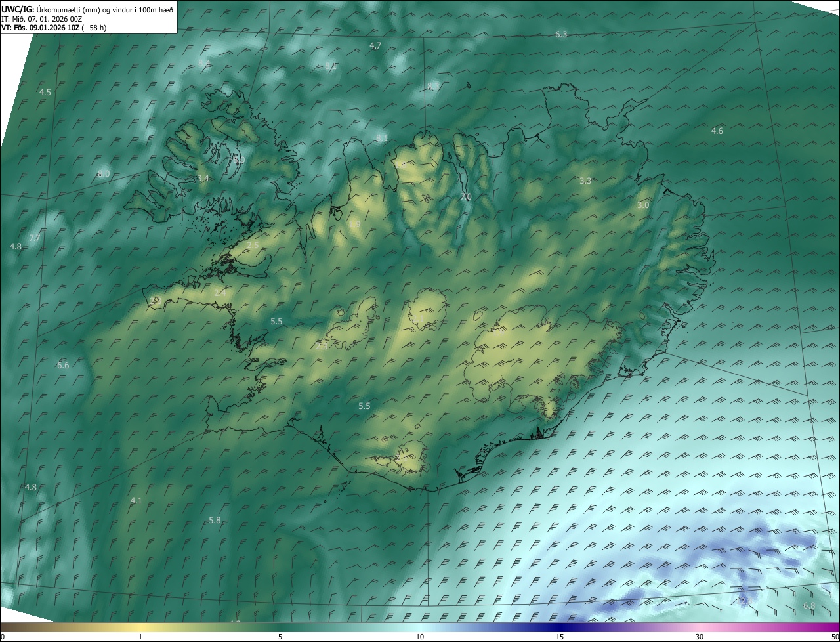The width and height of the screenshot is (840, 642).
Task: Select the 'IT: Mið. 07. 01. 2026 00Z' line
Action: pyautogui.click(x=41, y=18)
